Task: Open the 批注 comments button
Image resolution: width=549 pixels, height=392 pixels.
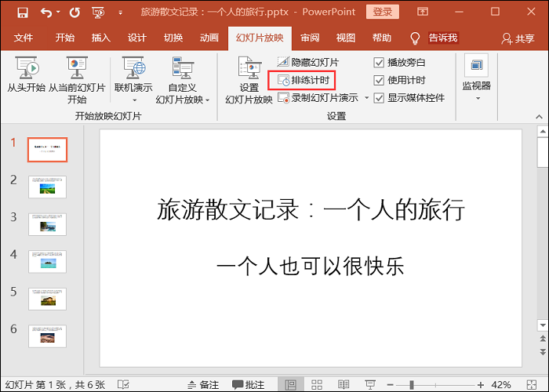Action: [x=249, y=385]
